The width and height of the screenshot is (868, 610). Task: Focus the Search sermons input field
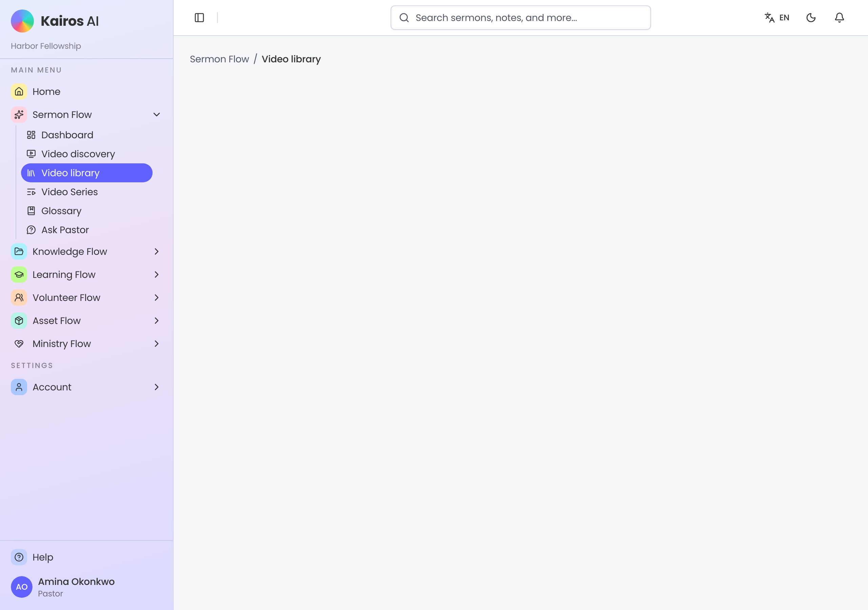tap(520, 18)
